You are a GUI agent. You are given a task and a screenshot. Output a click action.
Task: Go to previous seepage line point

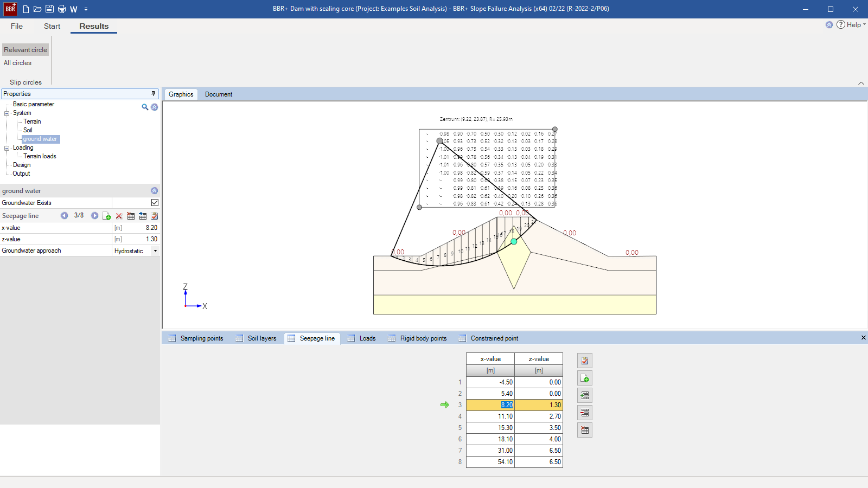[65, 216]
